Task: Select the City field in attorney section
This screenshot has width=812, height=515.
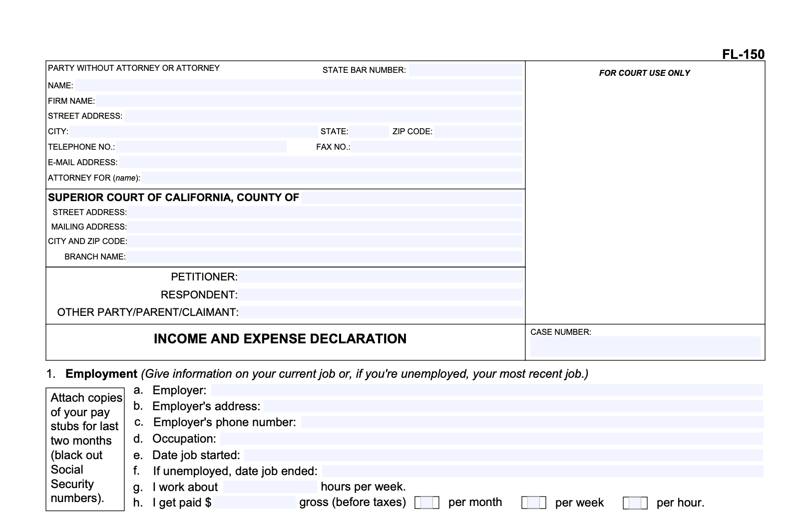Action: click(x=193, y=132)
